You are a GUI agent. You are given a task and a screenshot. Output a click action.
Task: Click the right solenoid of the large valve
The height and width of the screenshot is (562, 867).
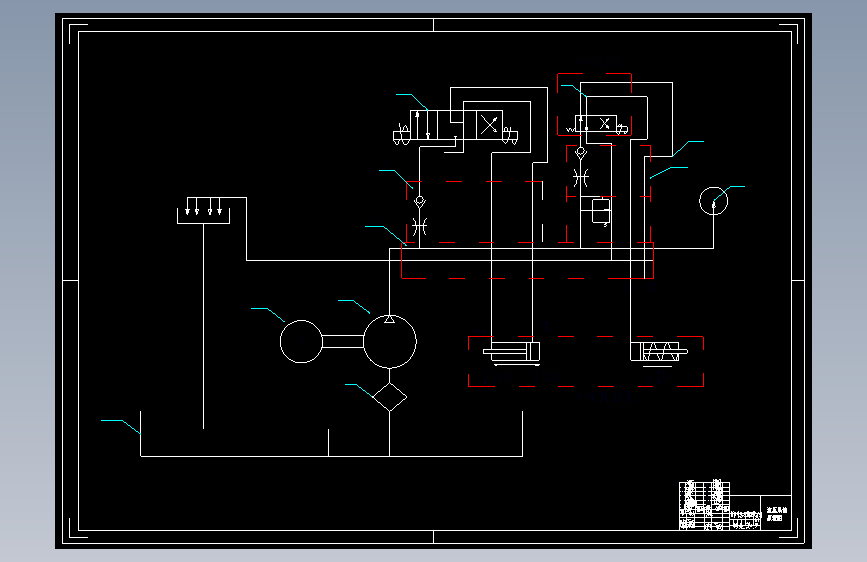[510, 135]
